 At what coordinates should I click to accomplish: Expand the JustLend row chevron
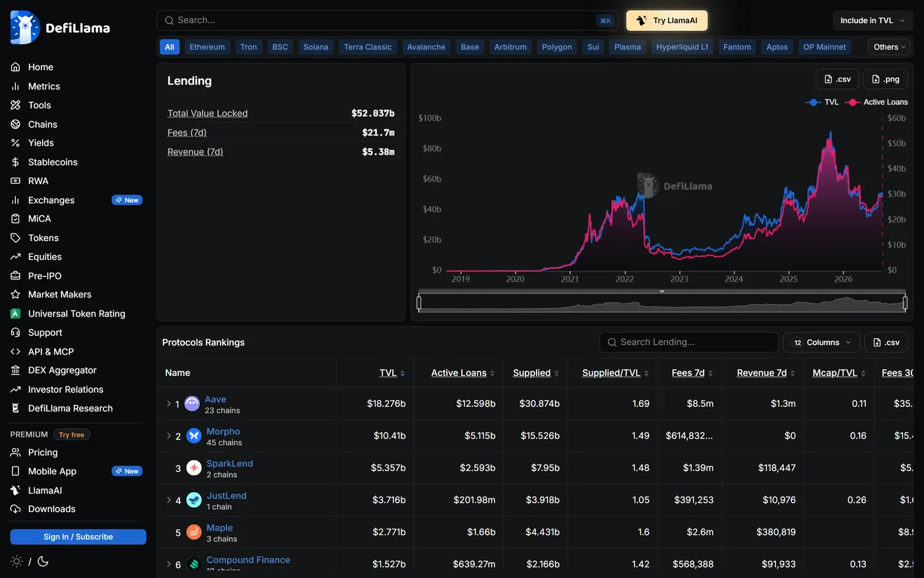click(168, 500)
